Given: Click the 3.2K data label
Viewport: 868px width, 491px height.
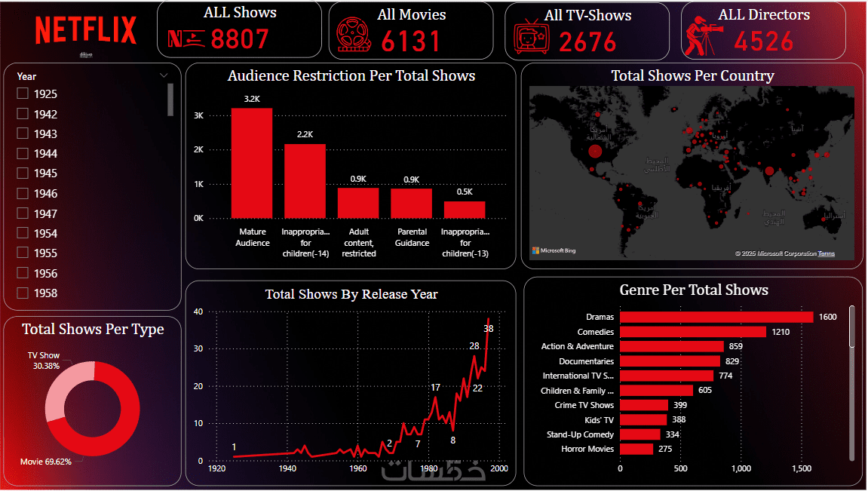Looking at the screenshot, I should pos(252,99).
